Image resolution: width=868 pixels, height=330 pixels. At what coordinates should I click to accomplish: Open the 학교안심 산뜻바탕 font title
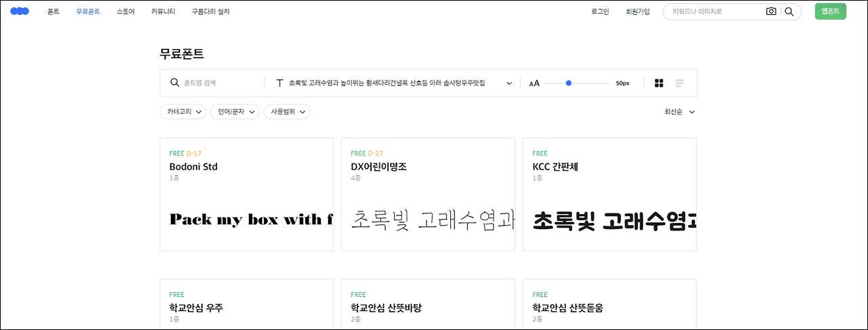387,308
